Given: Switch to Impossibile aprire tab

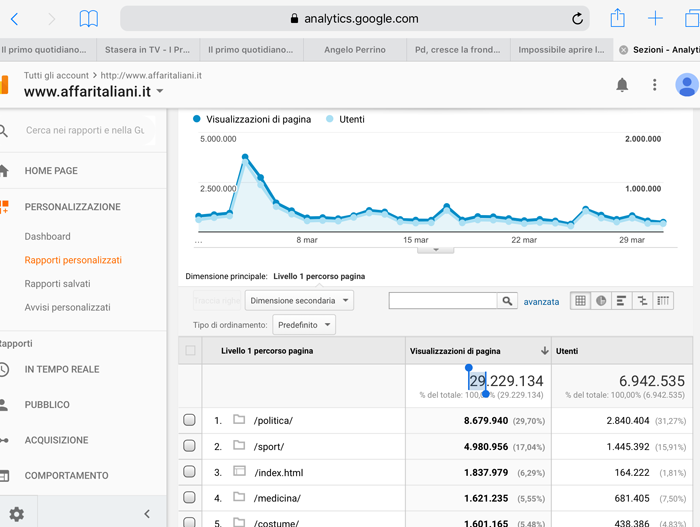Looking at the screenshot, I should pyautogui.click(x=561, y=50).
